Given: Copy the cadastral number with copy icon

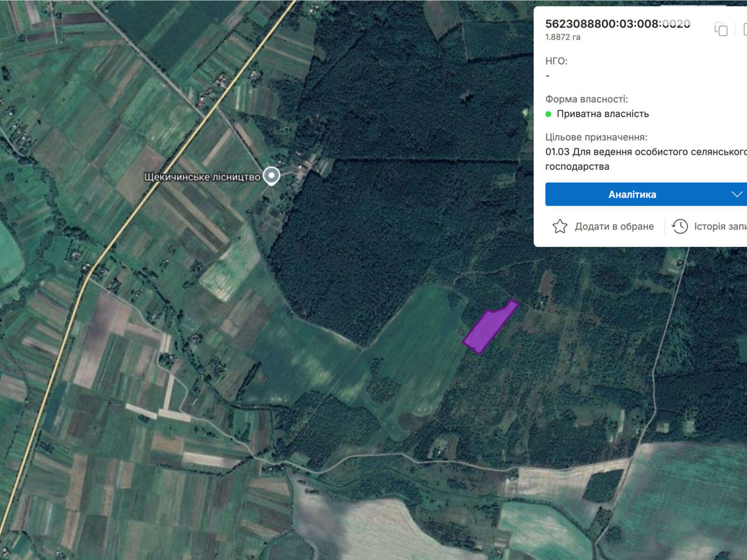Looking at the screenshot, I should [x=721, y=29].
